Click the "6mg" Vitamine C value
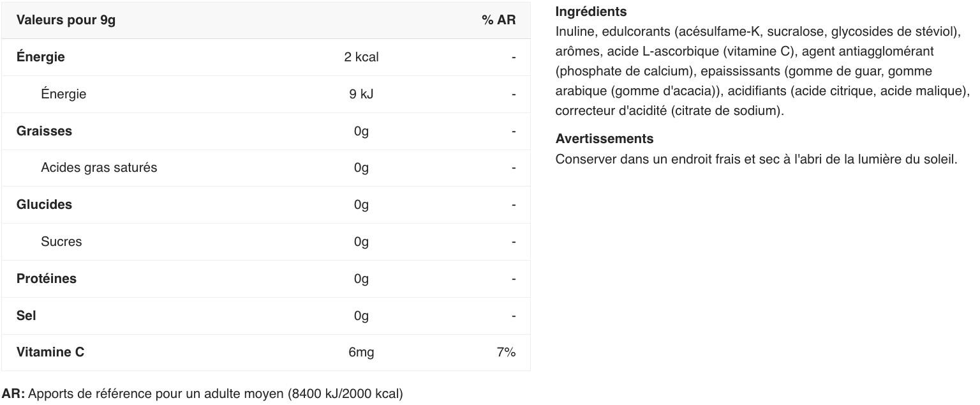The height and width of the screenshot is (405, 980). (361, 352)
